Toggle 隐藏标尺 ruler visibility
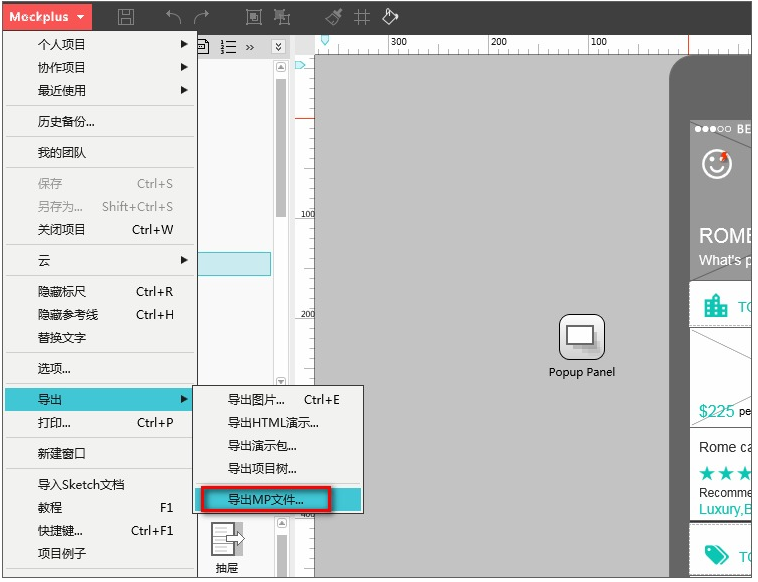Image resolution: width=758 pixels, height=582 pixels. click(x=99, y=292)
